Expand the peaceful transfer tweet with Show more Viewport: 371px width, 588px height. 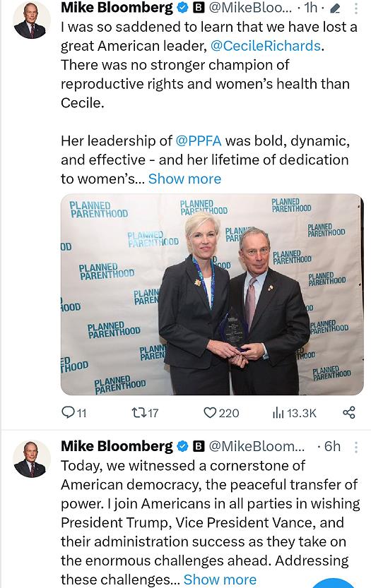pos(220,580)
